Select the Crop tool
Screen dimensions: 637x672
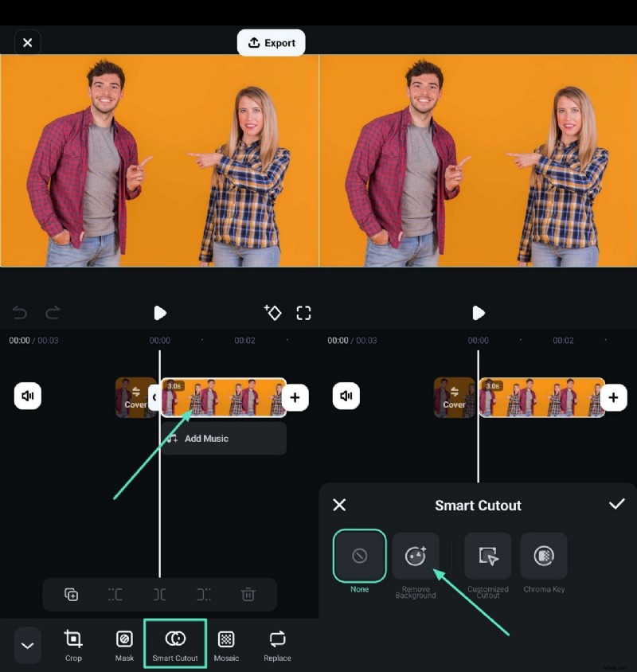(73, 645)
